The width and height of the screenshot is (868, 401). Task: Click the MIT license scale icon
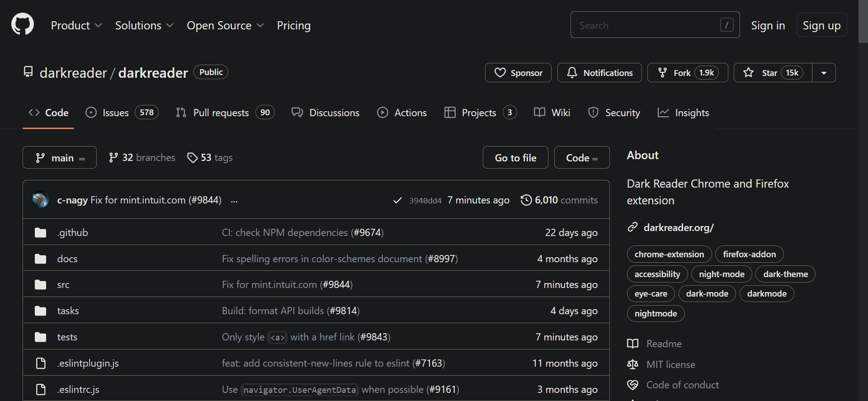(633, 364)
